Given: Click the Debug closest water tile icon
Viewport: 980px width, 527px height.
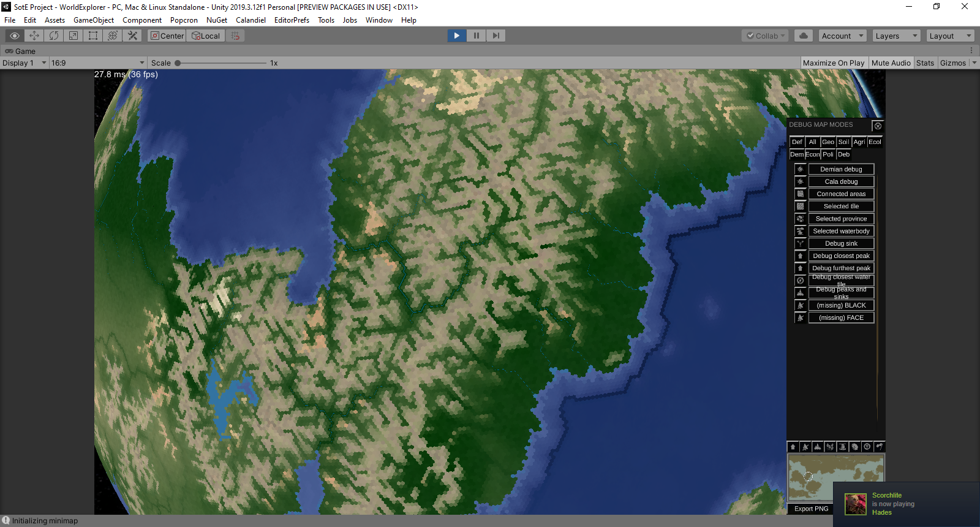Looking at the screenshot, I should pyautogui.click(x=800, y=281).
